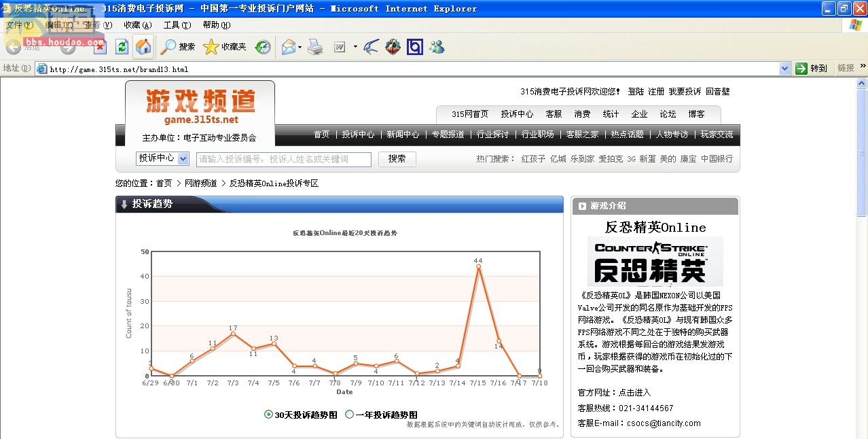Select the 一年投诉趋势图 radio button
868x439 pixels.
[x=349, y=415]
